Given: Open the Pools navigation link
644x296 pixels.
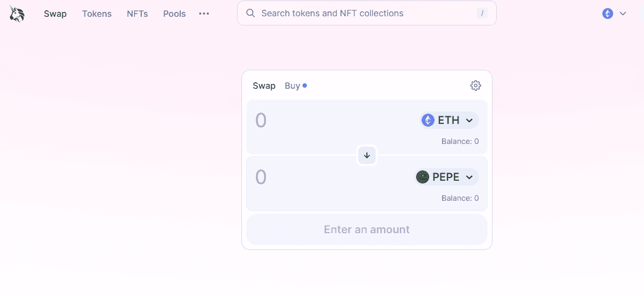Looking at the screenshot, I should (175, 14).
